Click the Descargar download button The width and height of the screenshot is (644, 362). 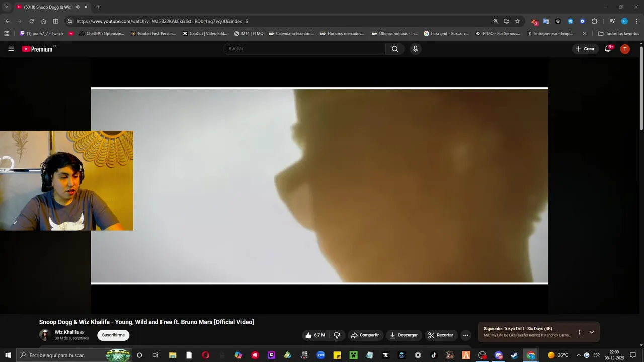pyautogui.click(x=404, y=335)
